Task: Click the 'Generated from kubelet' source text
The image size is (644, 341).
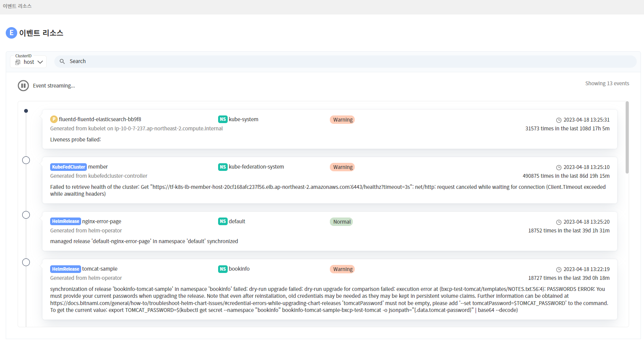Action: [136, 128]
